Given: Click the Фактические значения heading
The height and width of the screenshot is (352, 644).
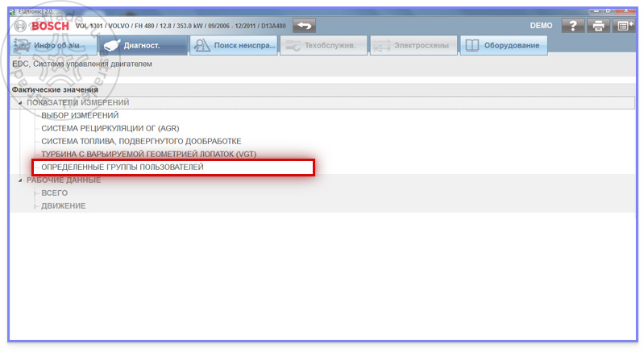Looking at the screenshot, I should [x=55, y=89].
